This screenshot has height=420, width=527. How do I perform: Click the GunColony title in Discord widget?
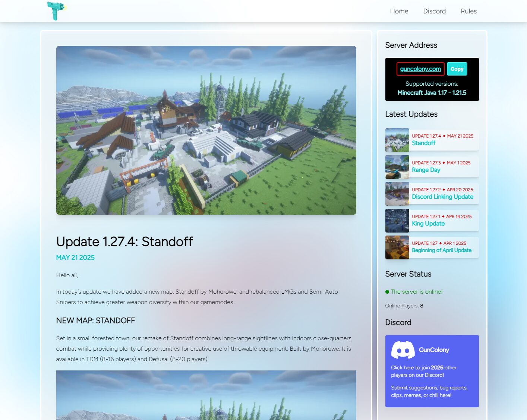tap(434, 350)
